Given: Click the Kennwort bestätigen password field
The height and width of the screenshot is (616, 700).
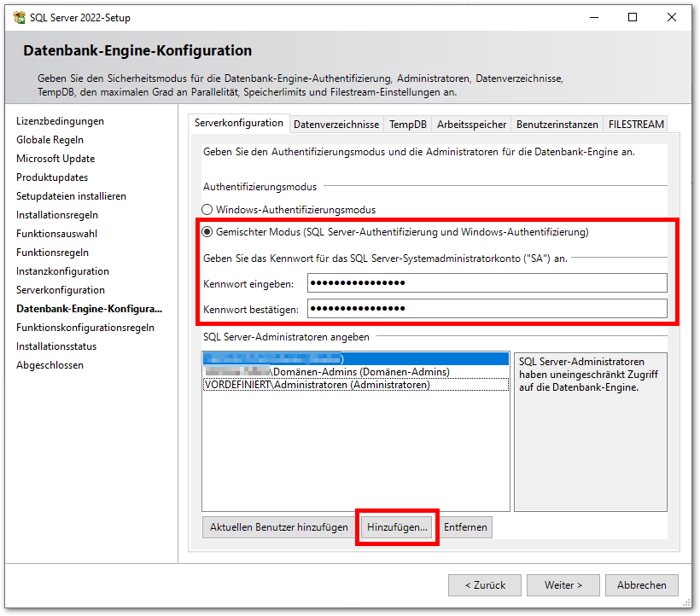Looking at the screenshot, I should click(x=487, y=308).
